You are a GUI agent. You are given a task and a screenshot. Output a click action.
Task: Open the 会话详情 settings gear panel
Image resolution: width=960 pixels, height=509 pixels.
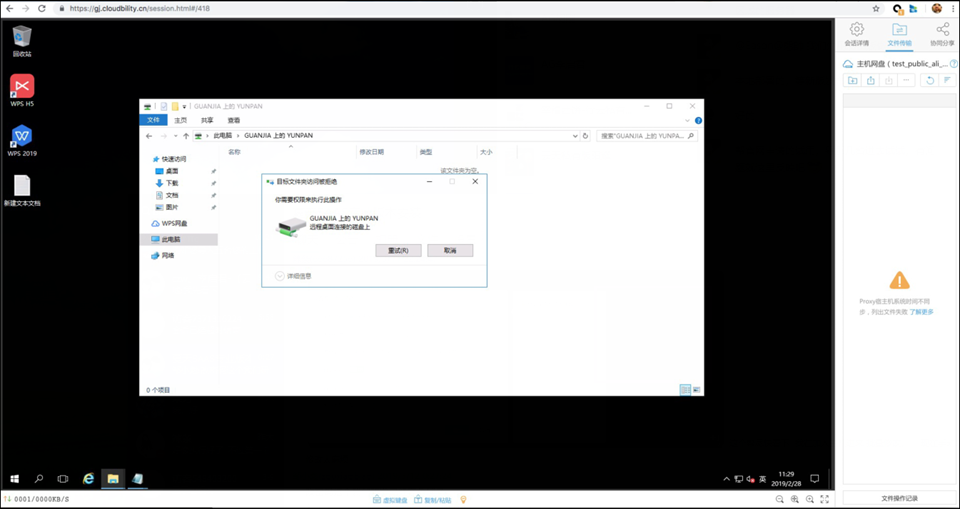[856, 34]
